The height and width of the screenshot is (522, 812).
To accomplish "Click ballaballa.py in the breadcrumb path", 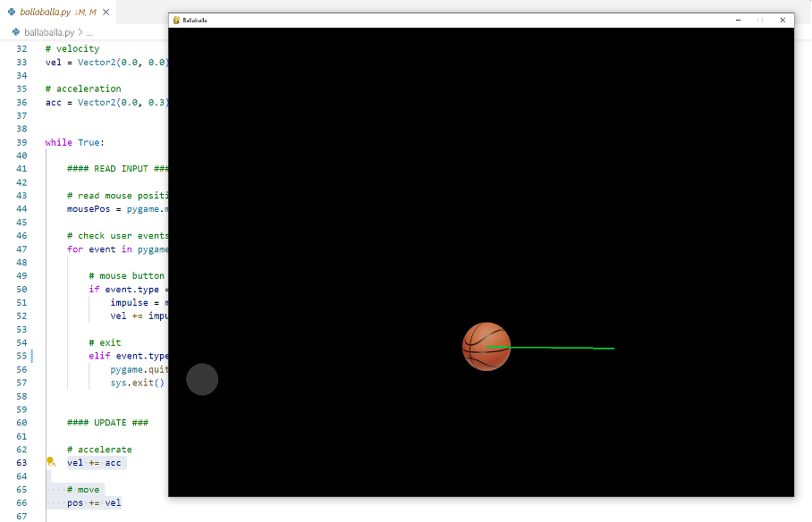I will coord(49,32).
